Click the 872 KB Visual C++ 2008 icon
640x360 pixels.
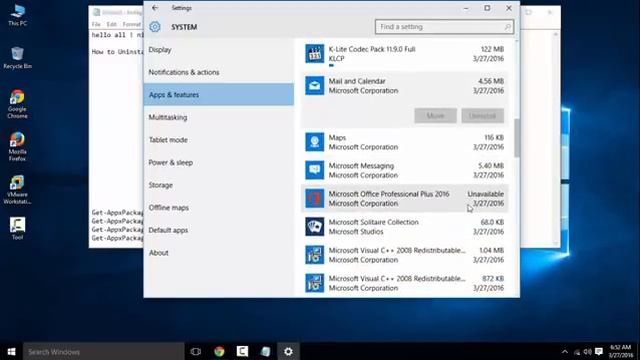tap(315, 283)
